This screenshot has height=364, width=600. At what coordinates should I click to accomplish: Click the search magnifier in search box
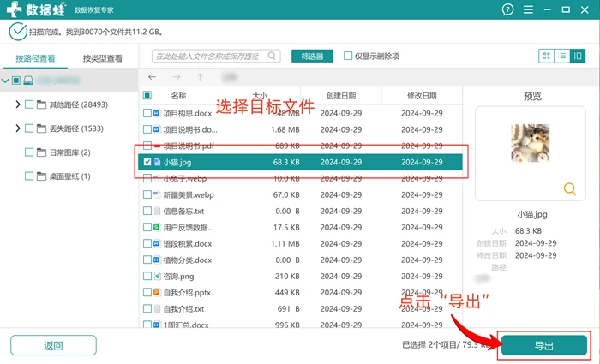272,56
